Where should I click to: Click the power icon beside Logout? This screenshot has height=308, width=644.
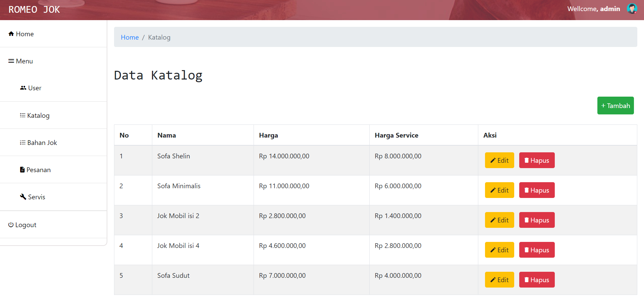point(11,225)
